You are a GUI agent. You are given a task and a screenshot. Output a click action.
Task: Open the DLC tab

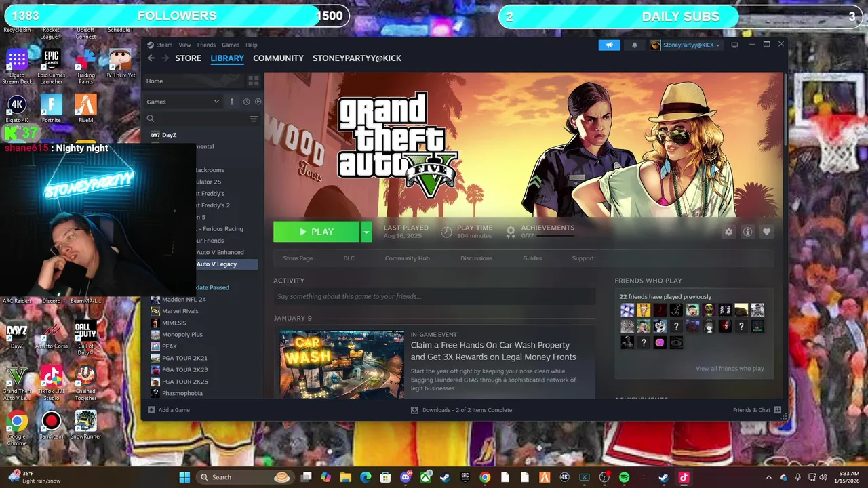pos(349,258)
